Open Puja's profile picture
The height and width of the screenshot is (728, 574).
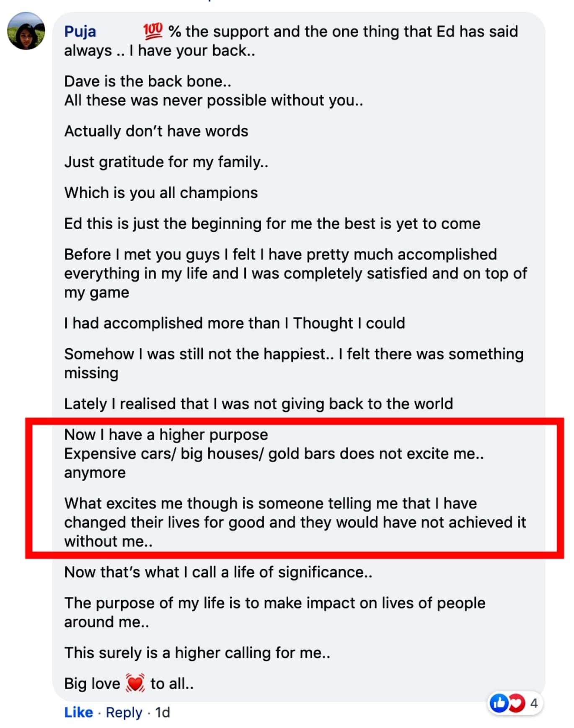[26, 31]
